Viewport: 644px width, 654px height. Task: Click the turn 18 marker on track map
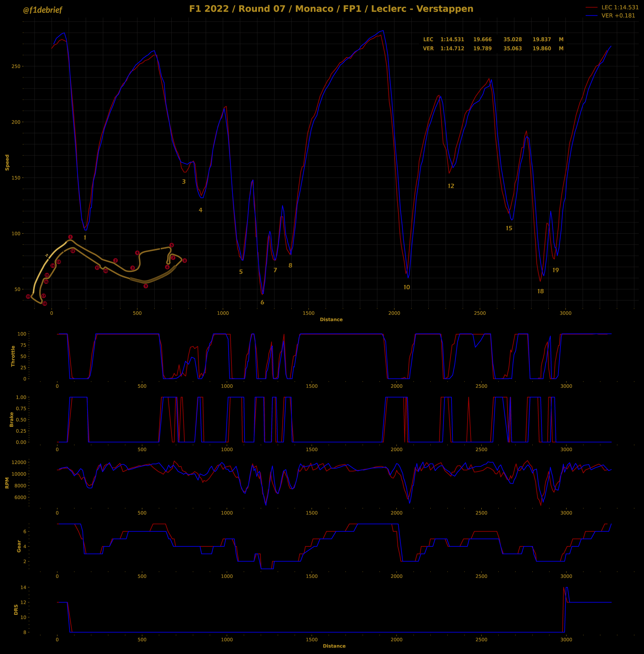45,303
